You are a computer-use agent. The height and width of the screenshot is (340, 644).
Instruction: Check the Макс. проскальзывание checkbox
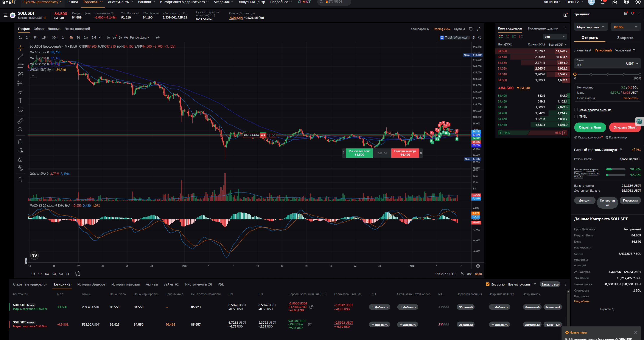pos(576,110)
